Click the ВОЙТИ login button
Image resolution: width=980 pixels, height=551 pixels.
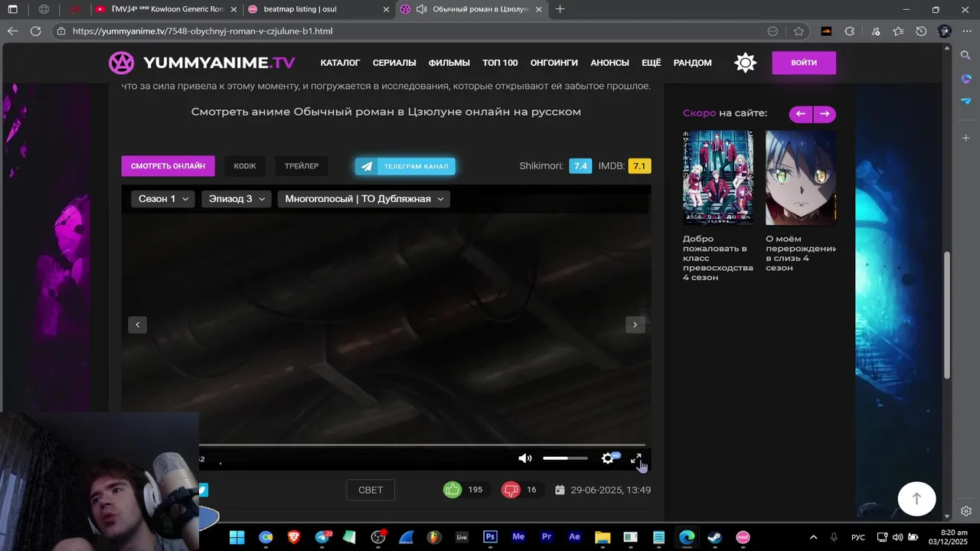tap(803, 63)
